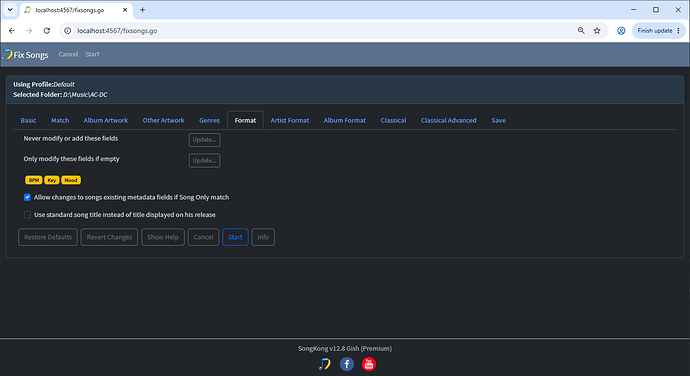This screenshot has width=690, height=376.
Task: Select the yellow Mood tag
Action: pyautogui.click(x=71, y=180)
